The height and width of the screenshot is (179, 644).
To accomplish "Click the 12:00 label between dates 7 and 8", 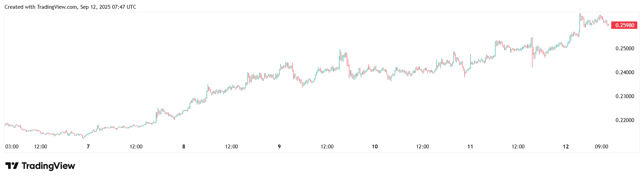I will click(x=136, y=147).
